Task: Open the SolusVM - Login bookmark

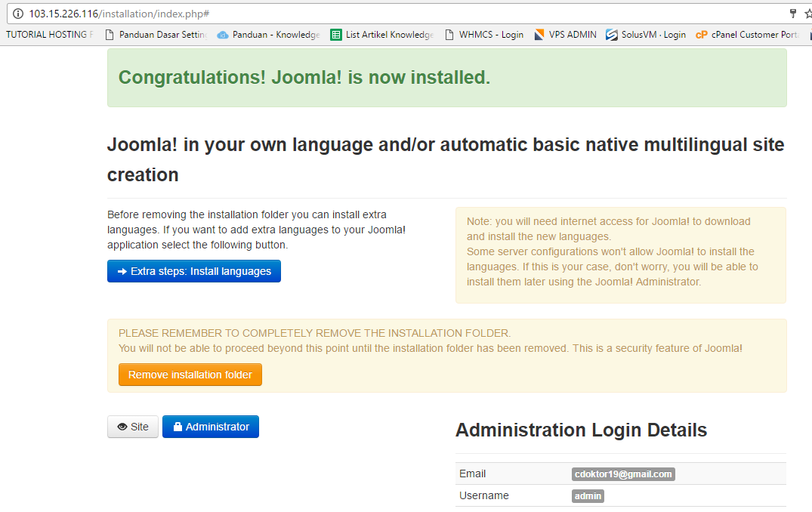Action: (646, 35)
